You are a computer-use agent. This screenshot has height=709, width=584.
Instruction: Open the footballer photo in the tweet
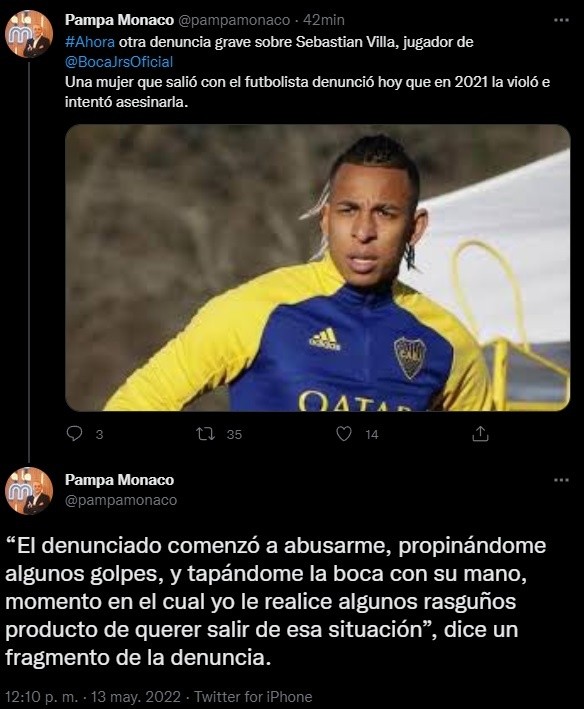click(318, 268)
